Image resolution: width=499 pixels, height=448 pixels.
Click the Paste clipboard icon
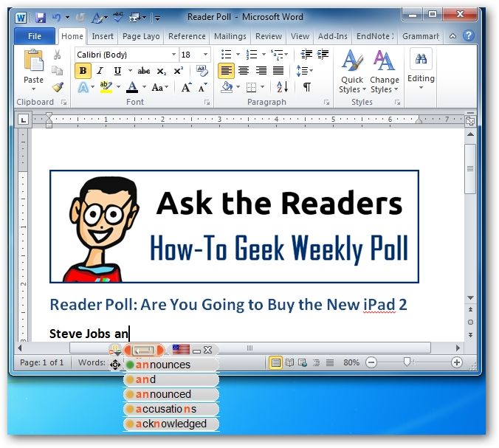(x=33, y=60)
